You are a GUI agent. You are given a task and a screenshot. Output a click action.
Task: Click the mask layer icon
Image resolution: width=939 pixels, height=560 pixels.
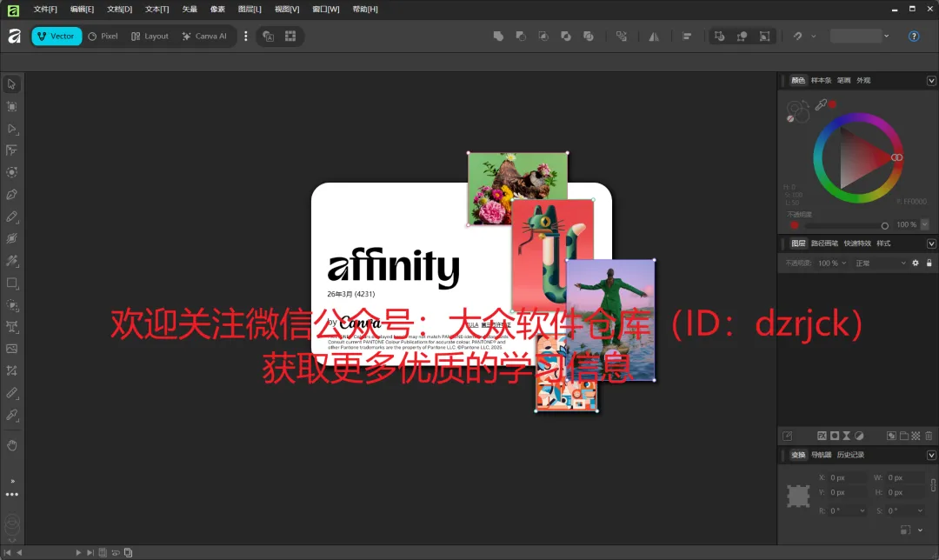click(834, 436)
